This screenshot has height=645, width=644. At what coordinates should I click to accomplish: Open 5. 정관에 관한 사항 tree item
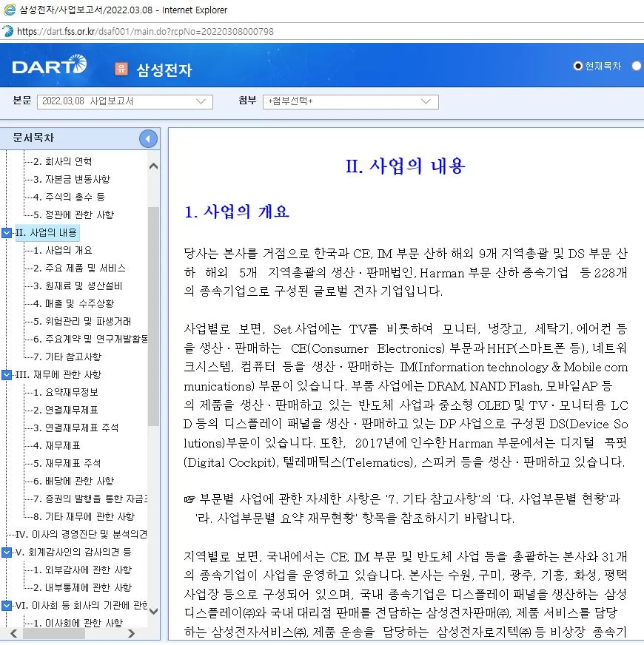coord(74,215)
